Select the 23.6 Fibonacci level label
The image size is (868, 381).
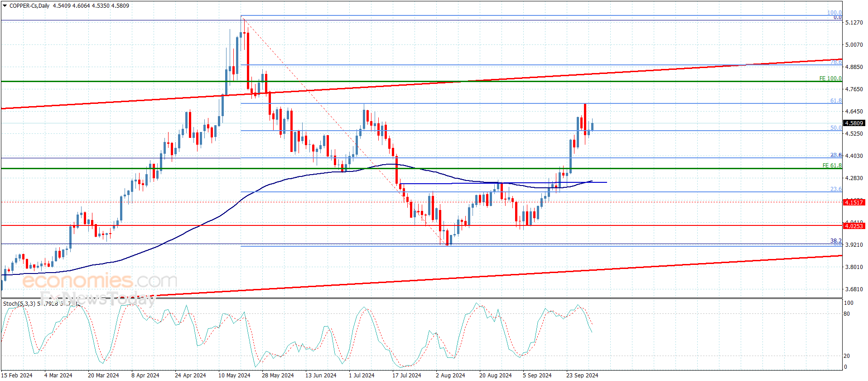click(835, 189)
